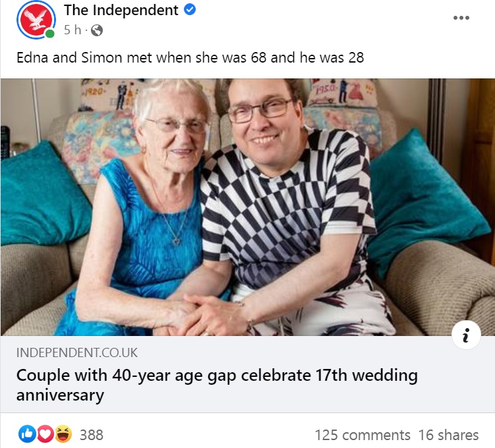Open the 5 h post timestamp
The width and height of the screenshot is (495, 448).
click(x=73, y=30)
